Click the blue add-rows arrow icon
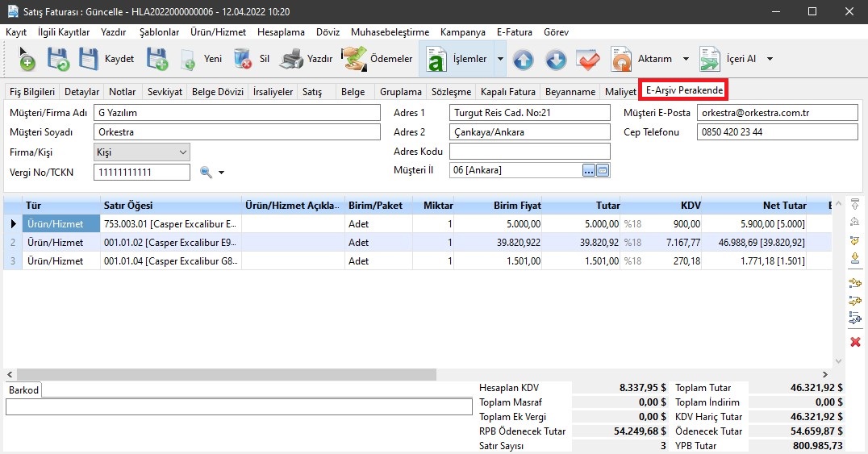The image size is (868, 454). pos(855,318)
